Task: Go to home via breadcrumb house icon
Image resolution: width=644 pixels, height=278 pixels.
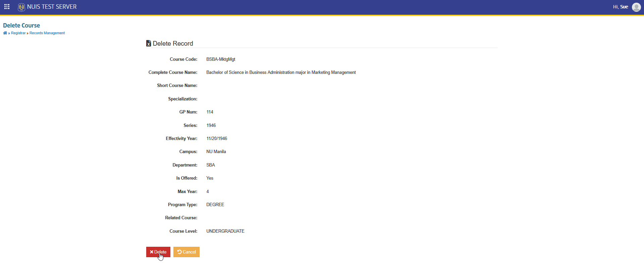Action: pyautogui.click(x=5, y=33)
